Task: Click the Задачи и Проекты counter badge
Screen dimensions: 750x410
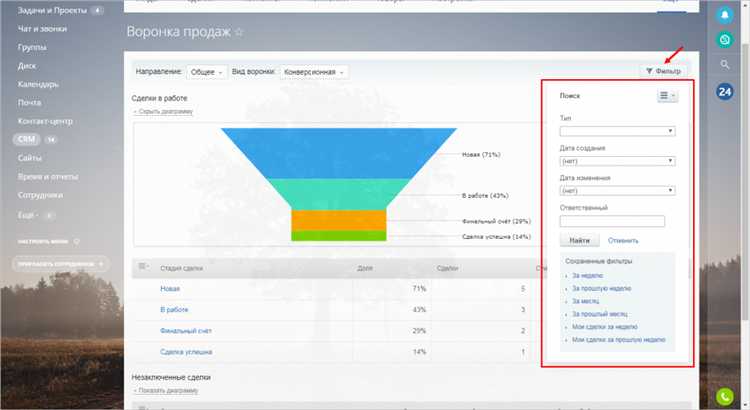Action: (98, 11)
